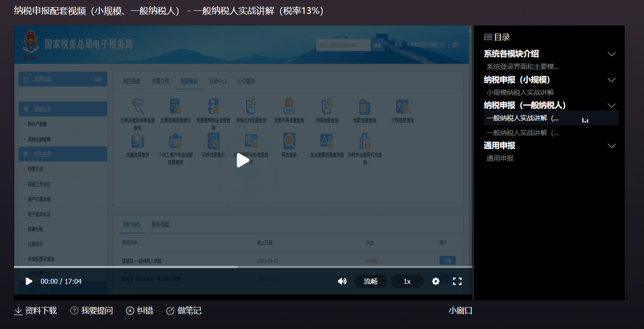Screen dimensions: 644x329
Task: Switch to 小窗口 mini-window mode
Action: (x=460, y=311)
